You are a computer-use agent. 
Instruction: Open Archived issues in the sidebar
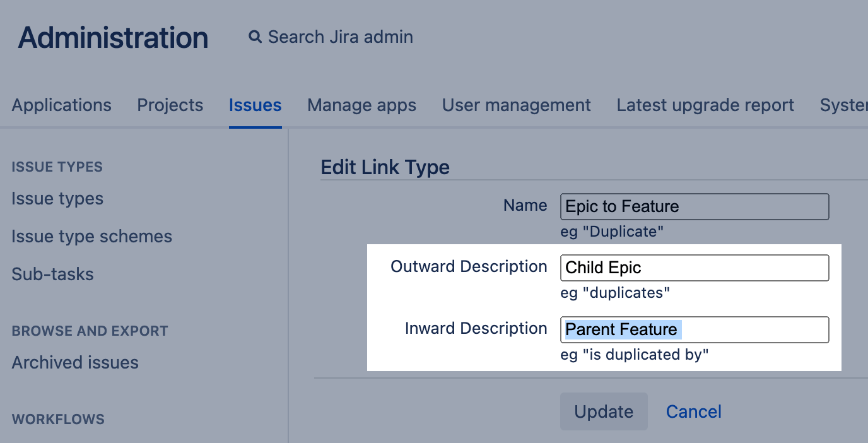tap(75, 363)
